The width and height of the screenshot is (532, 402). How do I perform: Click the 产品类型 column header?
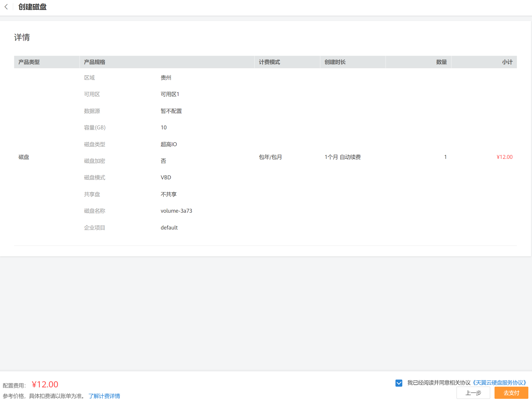(x=29, y=62)
